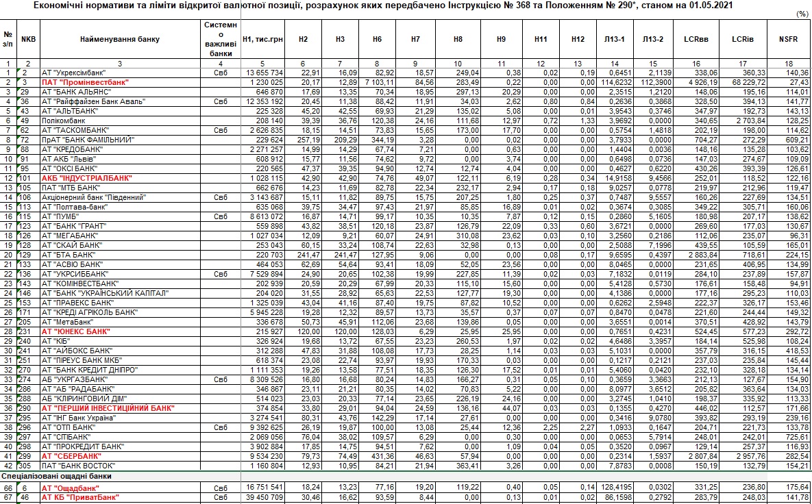Click Акціонерний банк "Південний" cell
Screen dimensions: 812x504
click(x=120, y=197)
